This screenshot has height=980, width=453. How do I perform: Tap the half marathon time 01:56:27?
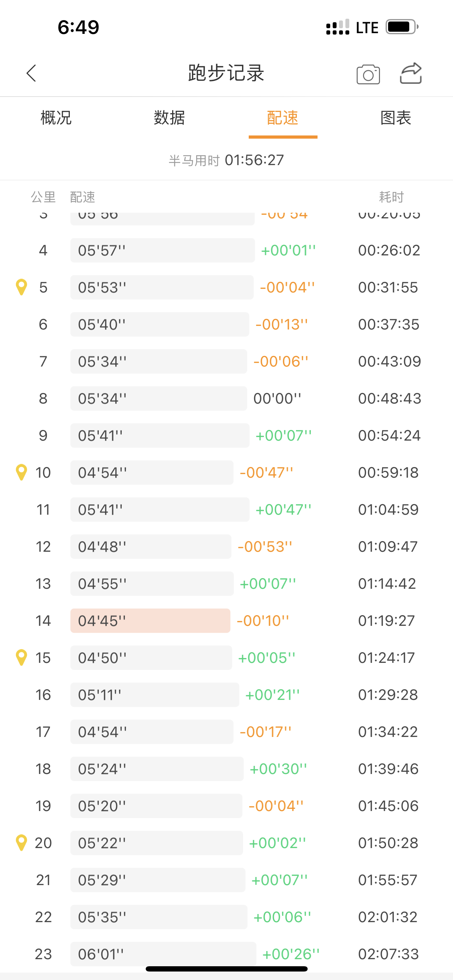coord(254,160)
